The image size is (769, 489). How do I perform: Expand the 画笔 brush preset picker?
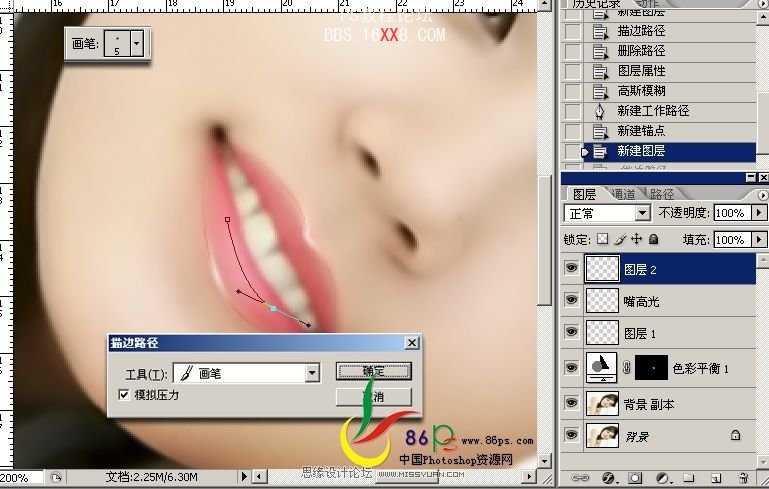136,43
